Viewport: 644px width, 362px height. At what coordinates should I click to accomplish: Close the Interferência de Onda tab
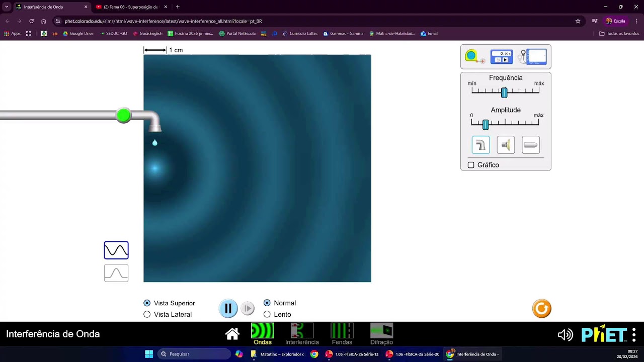[86, 7]
